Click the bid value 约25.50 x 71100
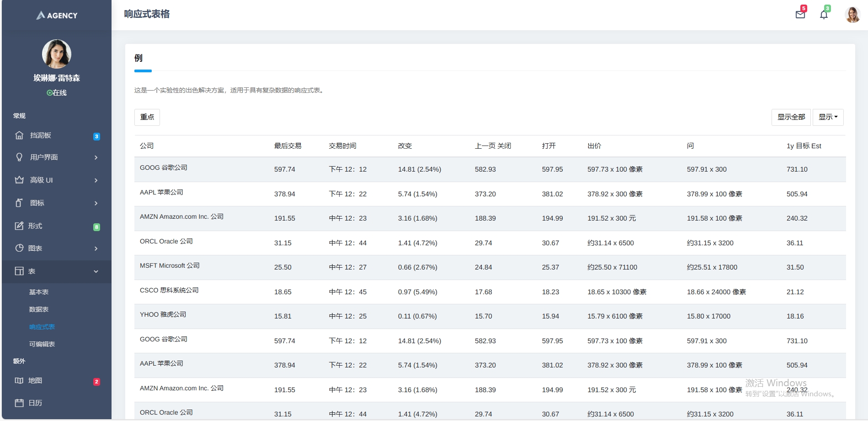This screenshot has height=421, width=868. click(x=612, y=267)
